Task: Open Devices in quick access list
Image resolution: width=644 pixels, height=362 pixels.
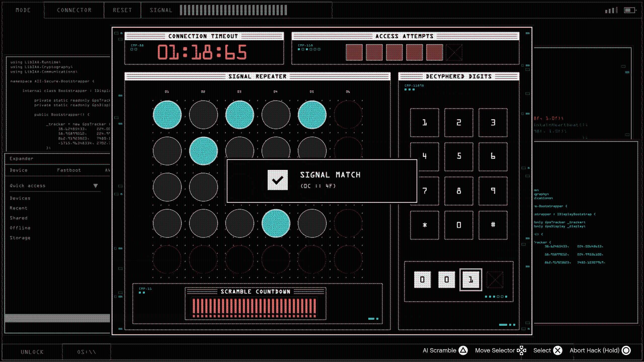Action: click(20, 198)
